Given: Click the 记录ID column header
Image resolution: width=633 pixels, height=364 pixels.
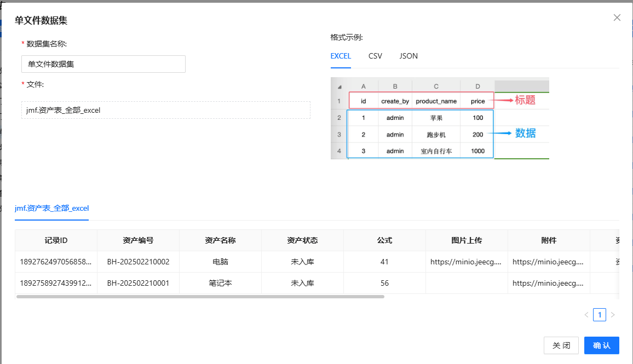Looking at the screenshot, I should pyautogui.click(x=56, y=240).
